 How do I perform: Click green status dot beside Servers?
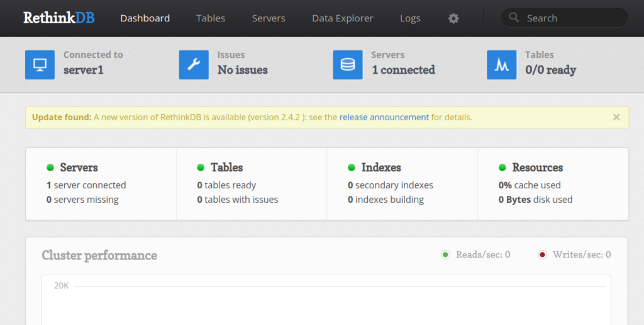click(x=50, y=168)
